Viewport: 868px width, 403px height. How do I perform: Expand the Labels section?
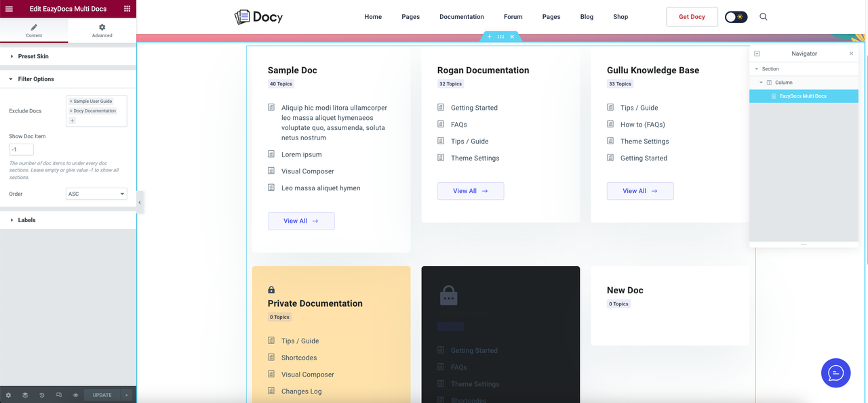[68, 220]
